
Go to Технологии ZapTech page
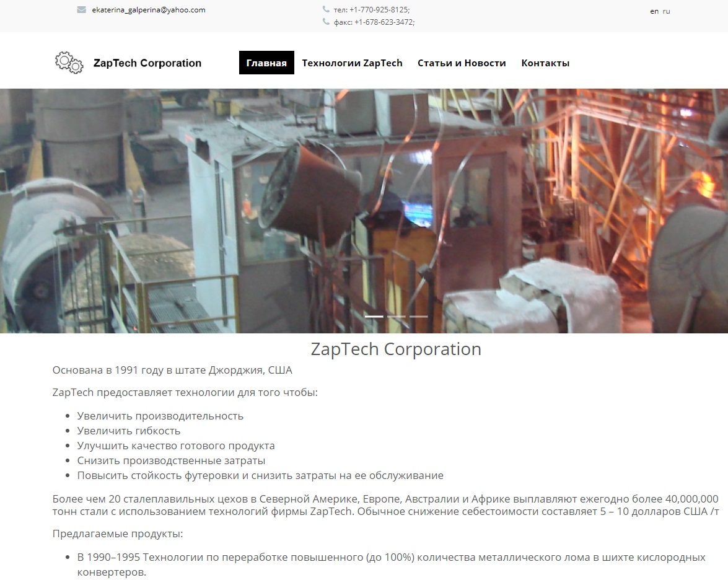pos(352,63)
